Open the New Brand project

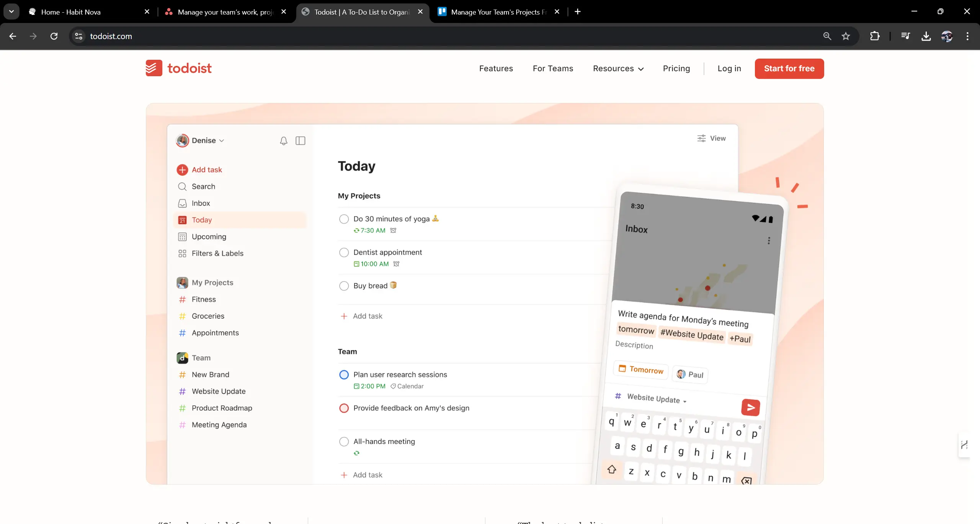(x=210, y=375)
